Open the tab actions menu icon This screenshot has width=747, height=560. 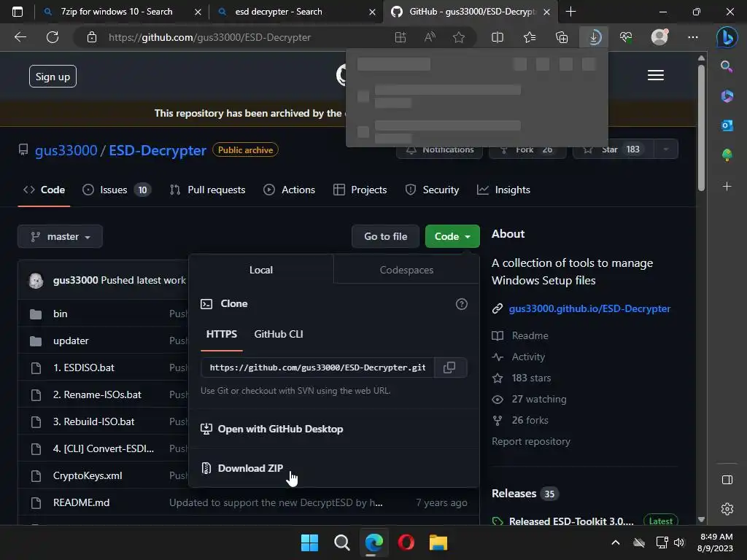18,12
